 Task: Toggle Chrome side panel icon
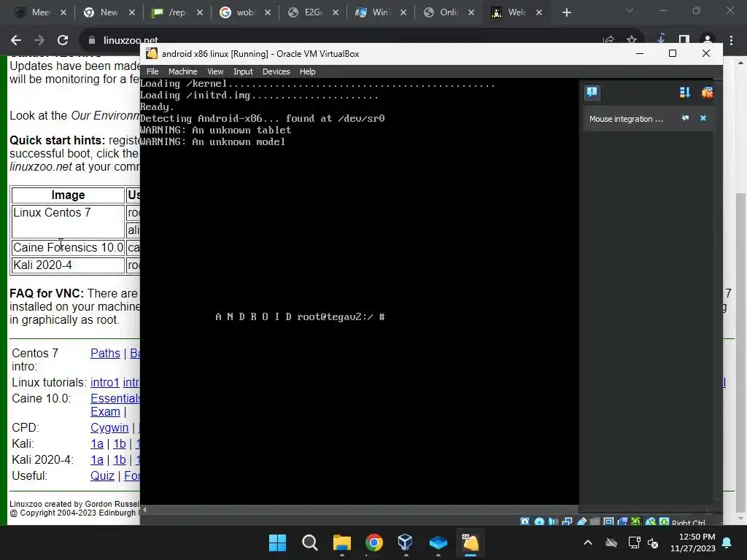coord(684,40)
